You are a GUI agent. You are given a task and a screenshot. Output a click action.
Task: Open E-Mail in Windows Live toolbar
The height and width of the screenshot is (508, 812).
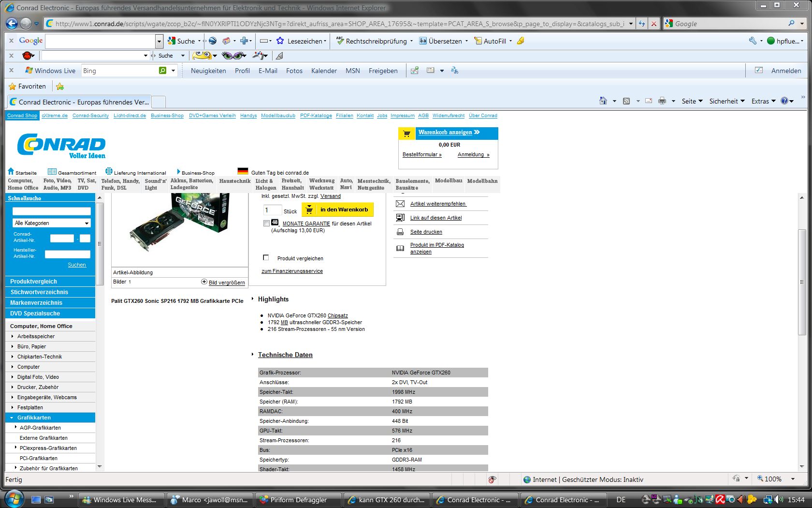(268, 71)
